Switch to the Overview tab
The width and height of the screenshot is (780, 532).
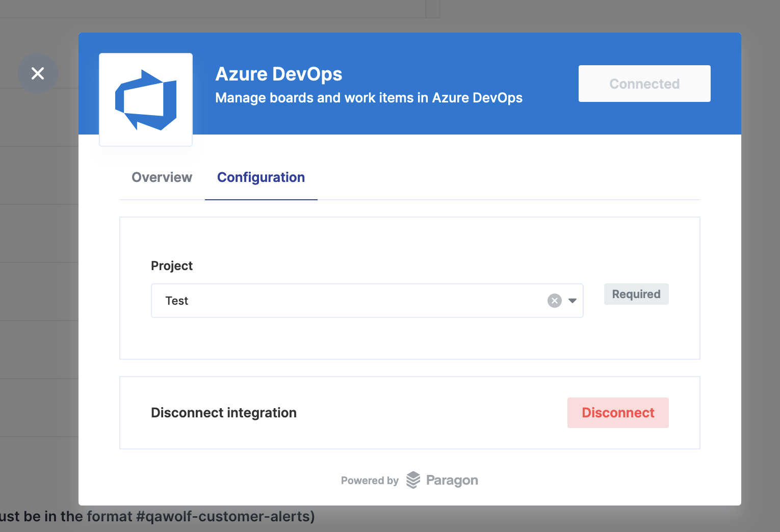click(162, 177)
